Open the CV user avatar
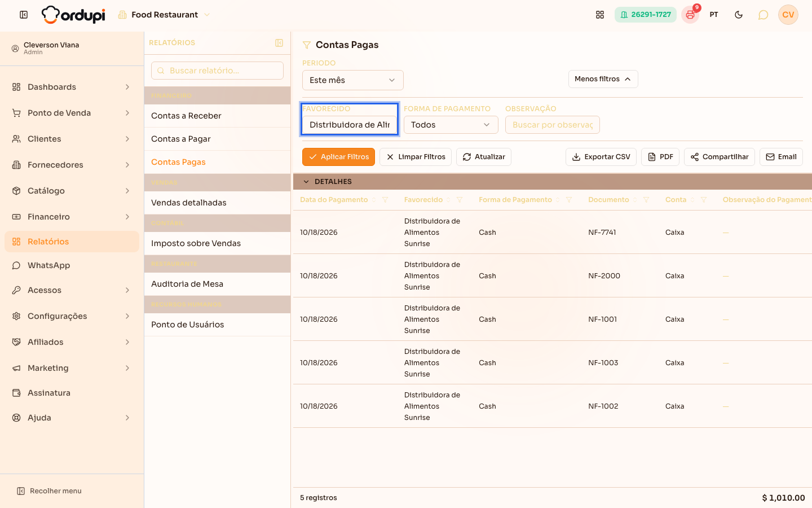812x508 pixels. (788, 15)
